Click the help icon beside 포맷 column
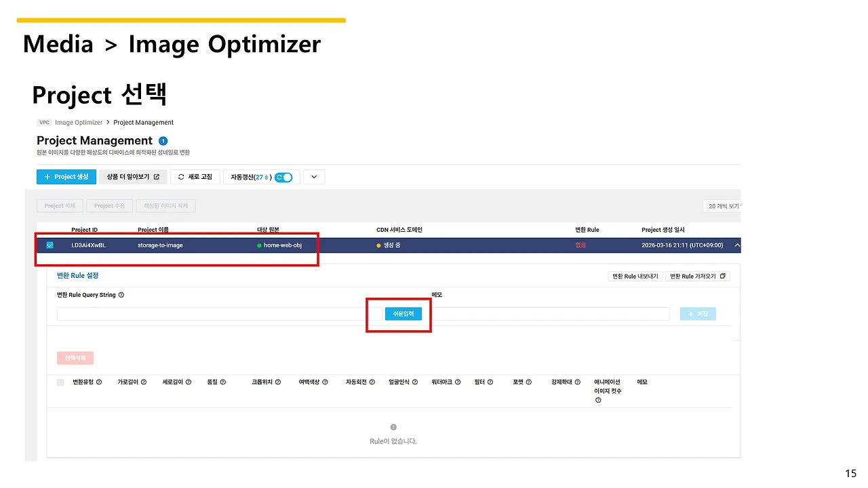 click(x=529, y=382)
